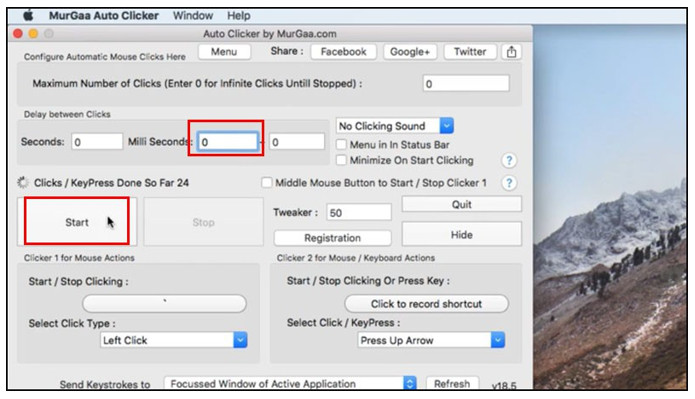Minimize window with the yellow button
This screenshot has width=695, height=399.
tap(33, 34)
